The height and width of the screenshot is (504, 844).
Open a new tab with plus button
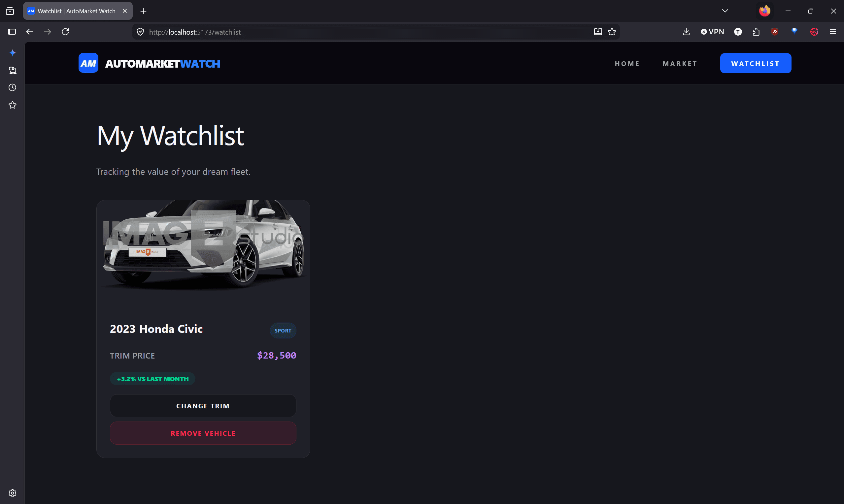pyautogui.click(x=143, y=11)
